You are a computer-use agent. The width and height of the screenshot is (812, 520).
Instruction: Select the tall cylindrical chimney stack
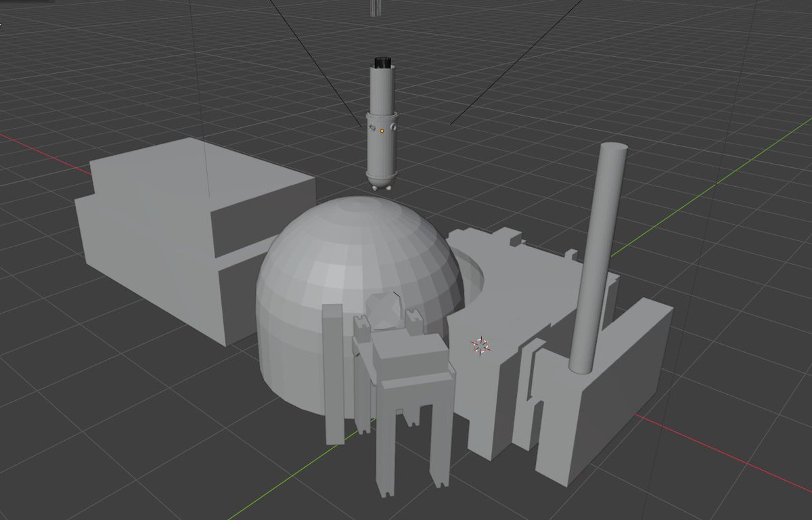coord(599,257)
